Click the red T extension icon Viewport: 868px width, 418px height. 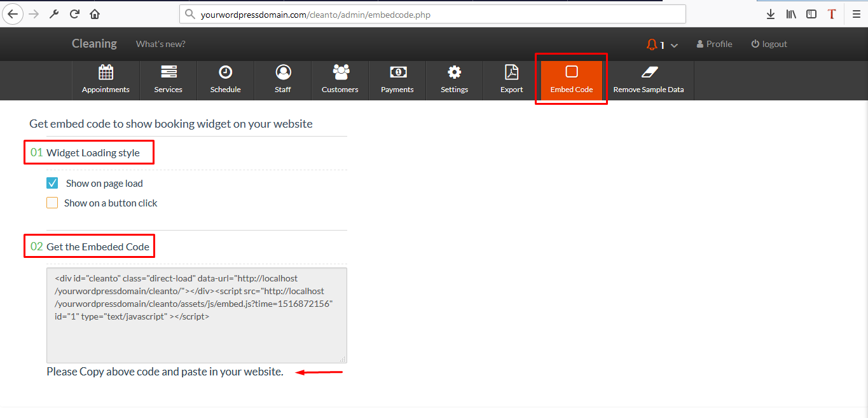832,13
